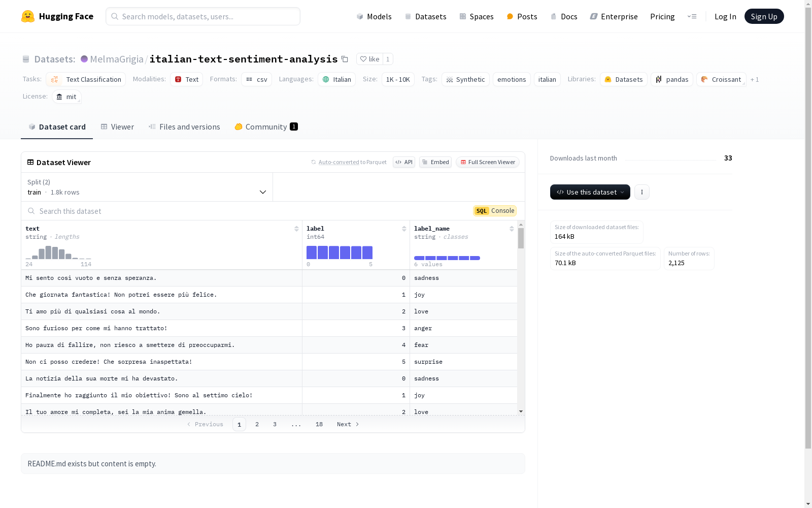Switch to the Dataset card tab
Screen dimensions: 812x508
click(x=57, y=127)
